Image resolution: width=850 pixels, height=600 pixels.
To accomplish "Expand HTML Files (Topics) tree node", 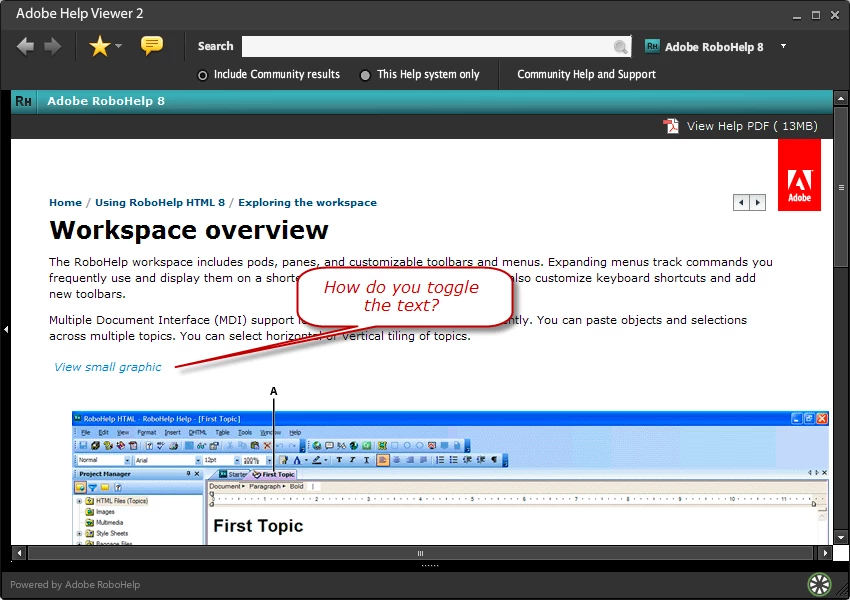I will pyautogui.click(x=79, y=501).
